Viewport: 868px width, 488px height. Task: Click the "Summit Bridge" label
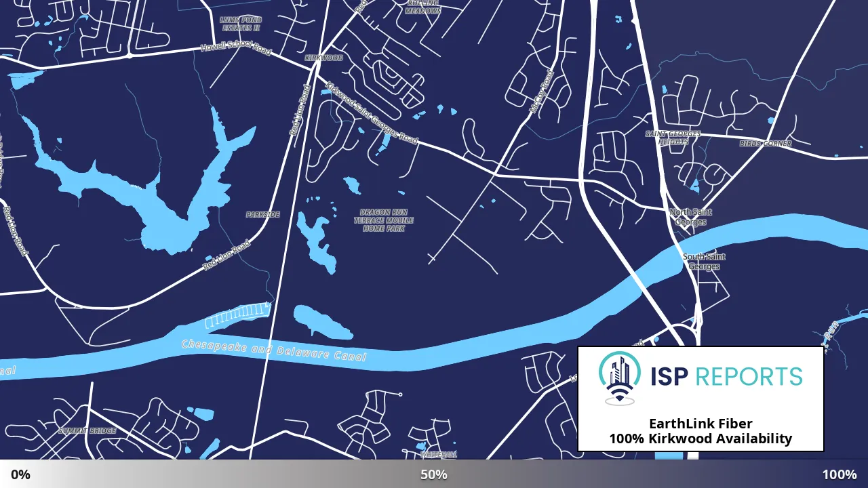87,431
